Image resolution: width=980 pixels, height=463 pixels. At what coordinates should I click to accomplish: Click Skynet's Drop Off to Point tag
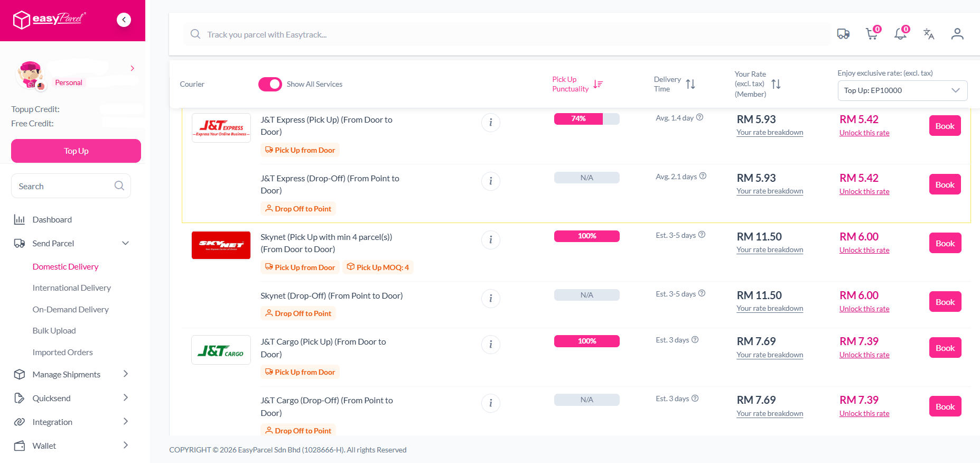click(298, 313)
